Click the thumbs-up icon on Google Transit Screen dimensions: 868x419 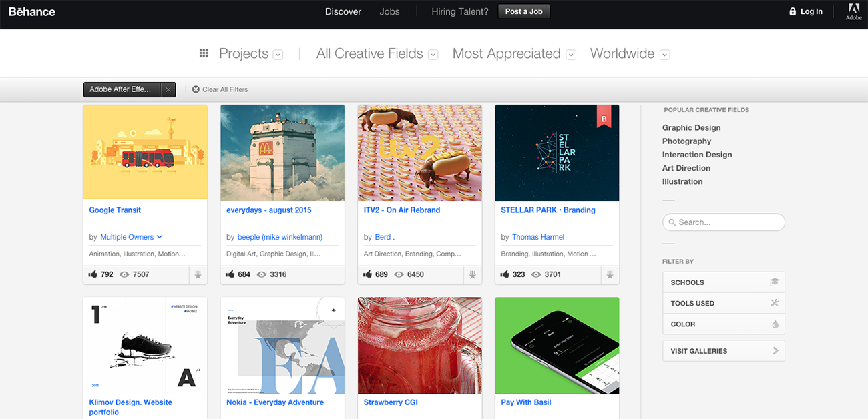click(93, 274)
